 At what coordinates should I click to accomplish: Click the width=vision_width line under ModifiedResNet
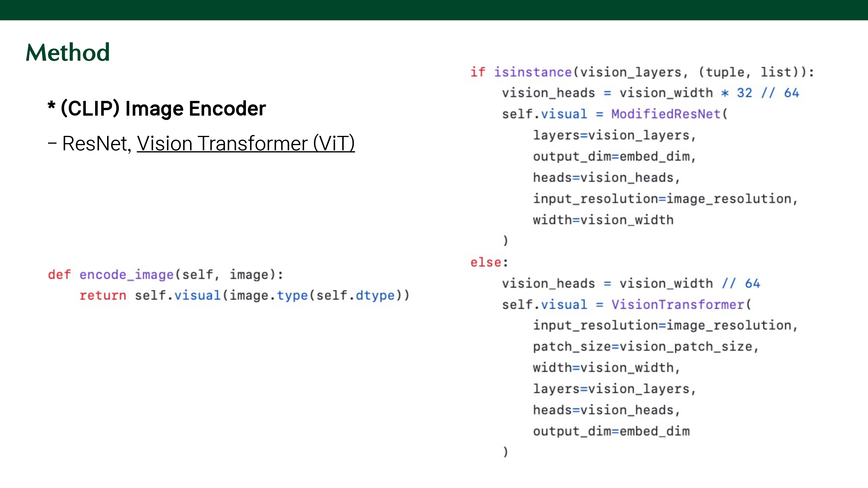603,220
